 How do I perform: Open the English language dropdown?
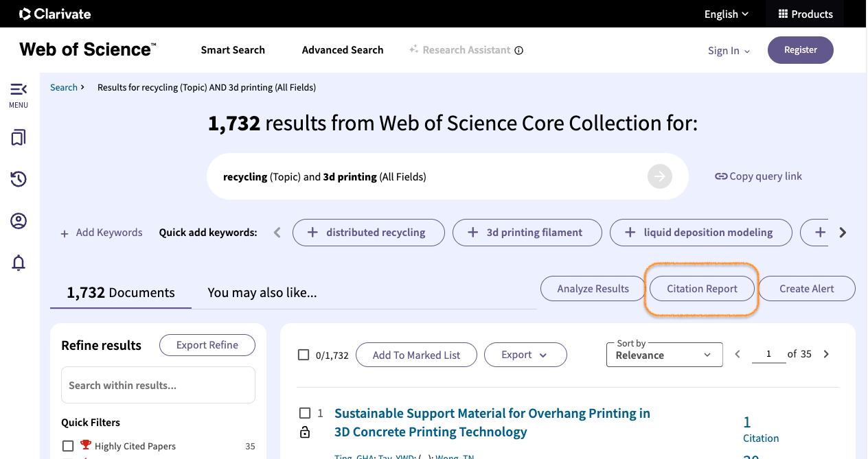[727, 14]
